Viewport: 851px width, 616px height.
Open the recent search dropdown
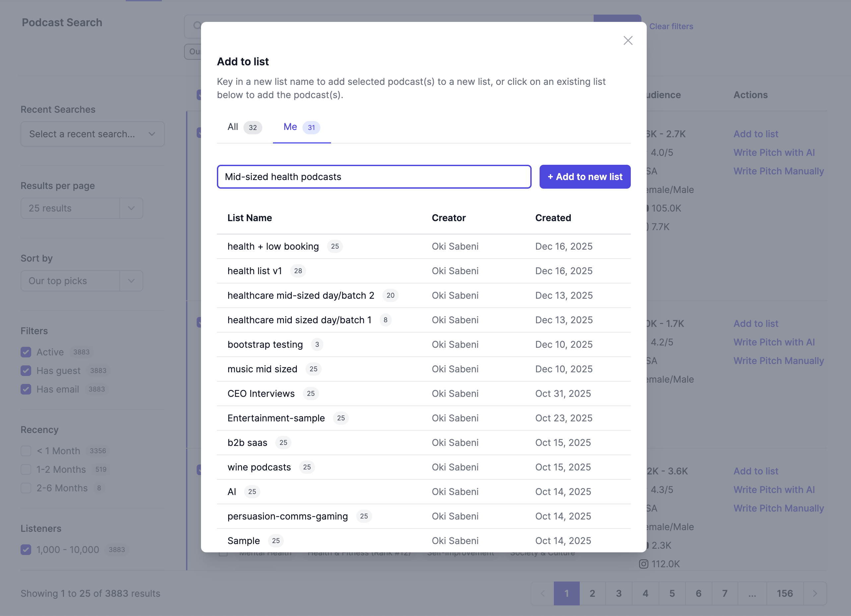tap(92, 134)
